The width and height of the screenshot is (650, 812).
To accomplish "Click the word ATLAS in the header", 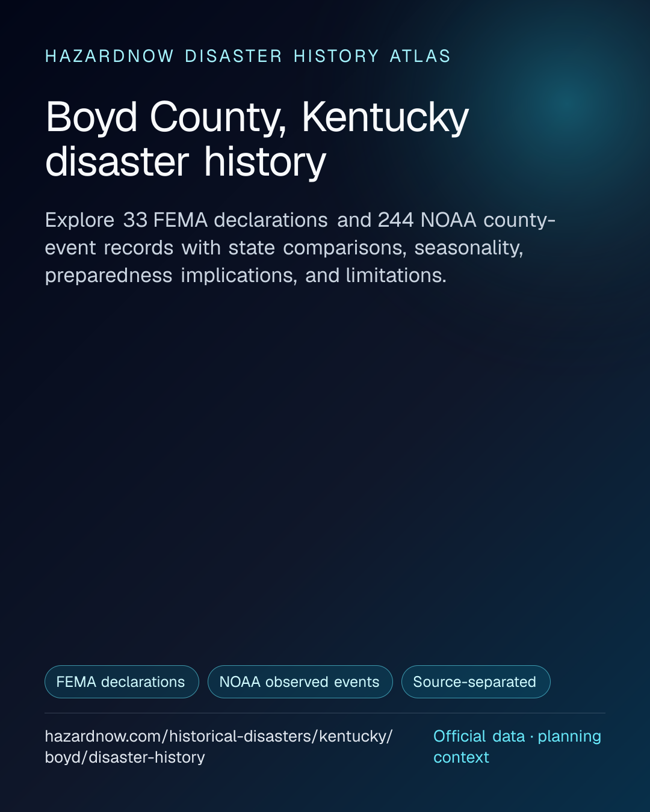I will (x=420, y=56).
